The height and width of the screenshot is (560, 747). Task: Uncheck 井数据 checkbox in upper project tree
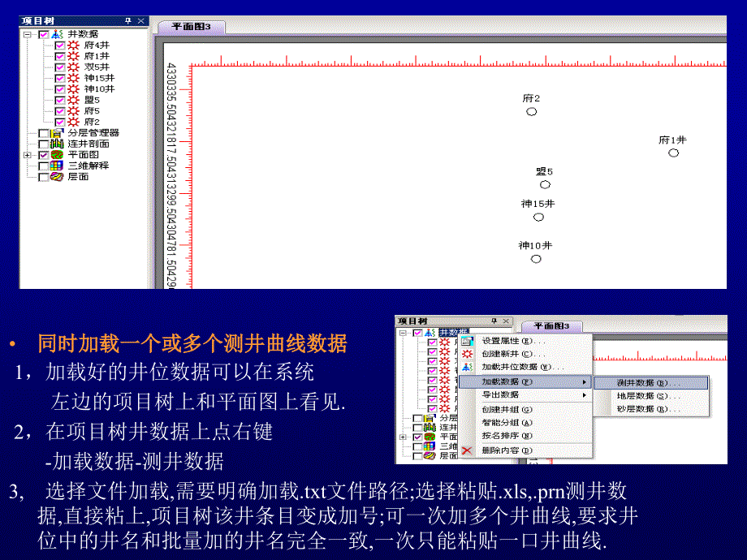[43, 34]
